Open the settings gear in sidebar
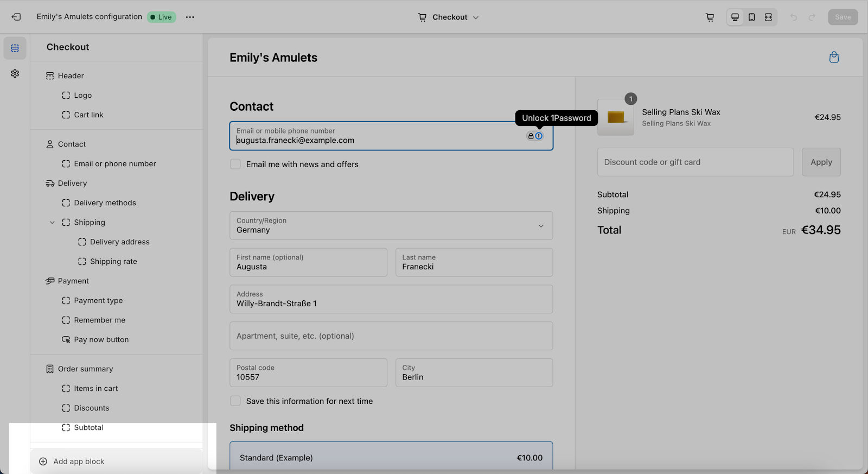 click(x=15, y=73)
